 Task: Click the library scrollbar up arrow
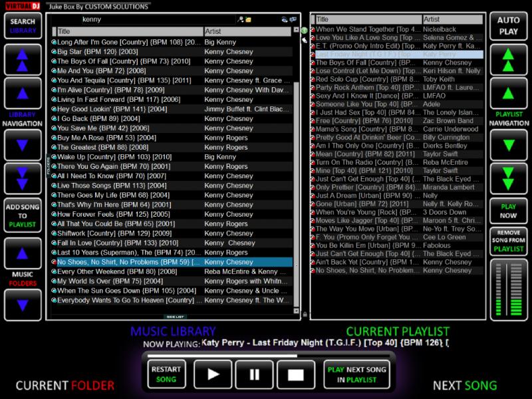click(x=296, y=30)
